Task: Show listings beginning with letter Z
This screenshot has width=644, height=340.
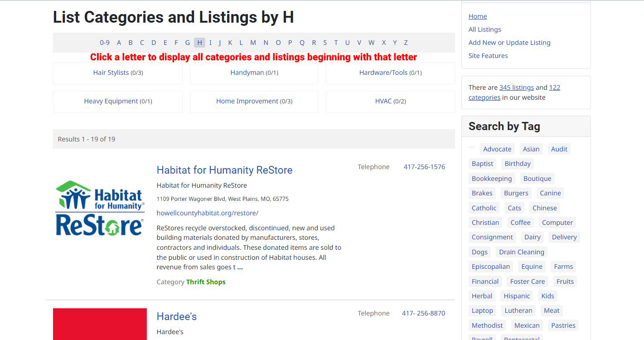Action: point(406,43)
